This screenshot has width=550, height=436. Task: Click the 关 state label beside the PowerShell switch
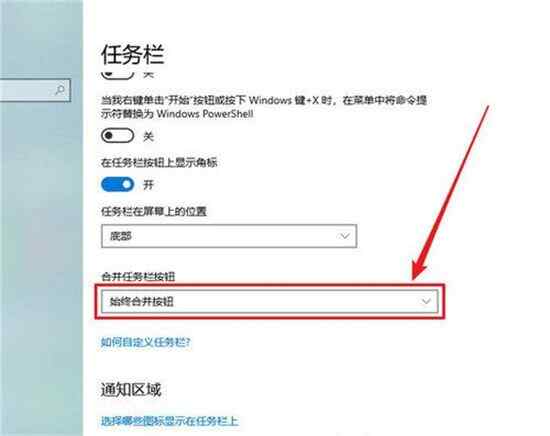point(148,136)
